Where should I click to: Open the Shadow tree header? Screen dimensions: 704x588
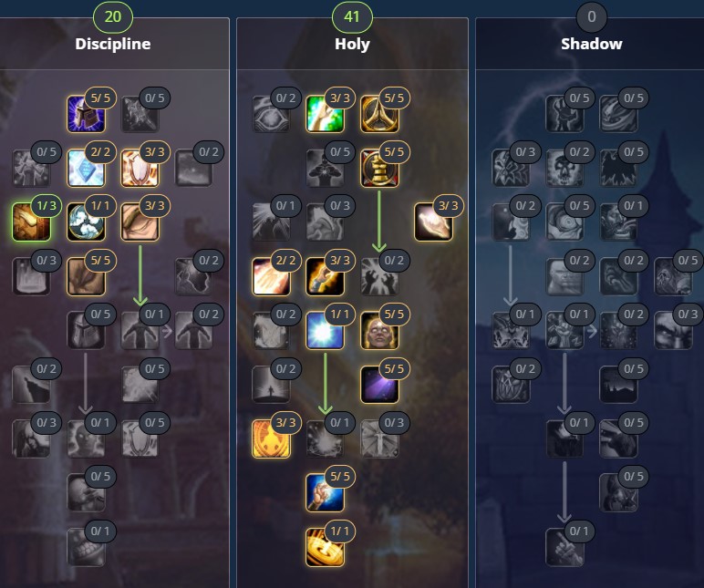pyautogui.click(x=591, y=44)
